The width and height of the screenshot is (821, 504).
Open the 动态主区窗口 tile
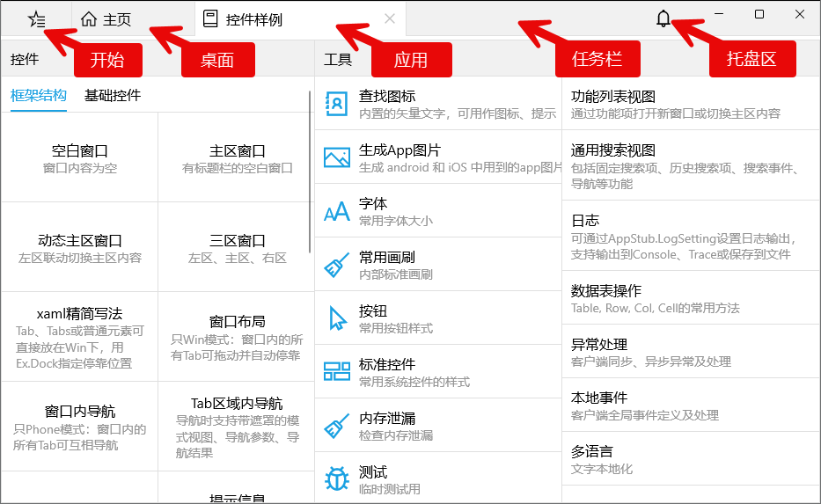(x=79, y=248)
